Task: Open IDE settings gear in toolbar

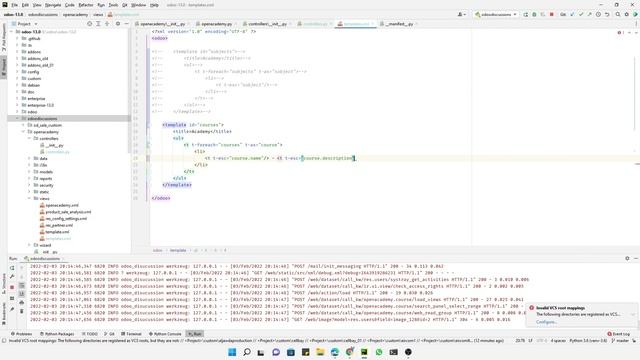Action: 627,14
